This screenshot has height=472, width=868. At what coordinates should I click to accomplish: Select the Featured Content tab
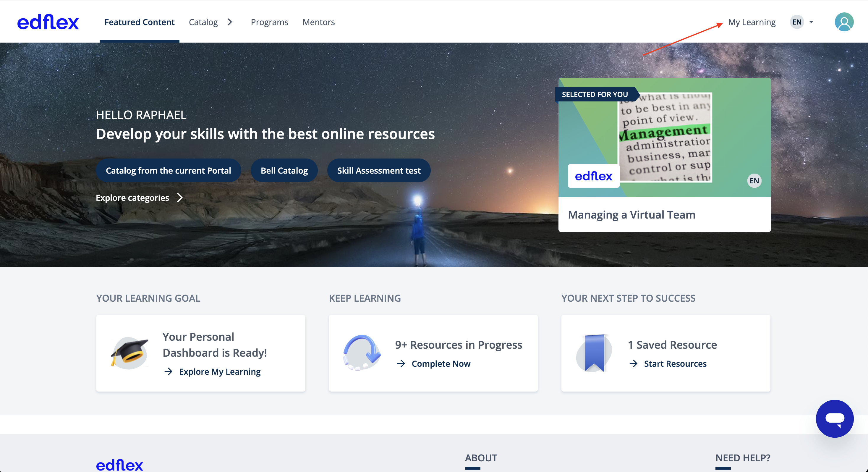click(x=139, y=22)
